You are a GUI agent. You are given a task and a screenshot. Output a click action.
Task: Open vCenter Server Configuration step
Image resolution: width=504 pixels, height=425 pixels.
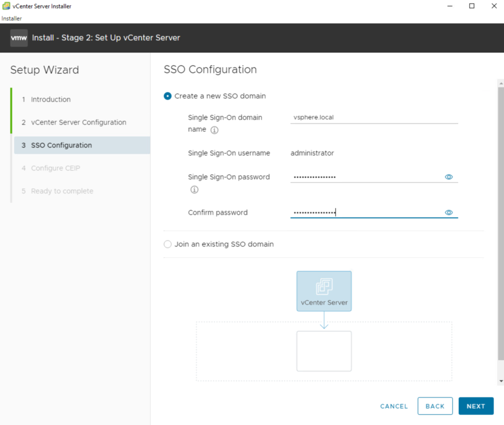point(78,122)
